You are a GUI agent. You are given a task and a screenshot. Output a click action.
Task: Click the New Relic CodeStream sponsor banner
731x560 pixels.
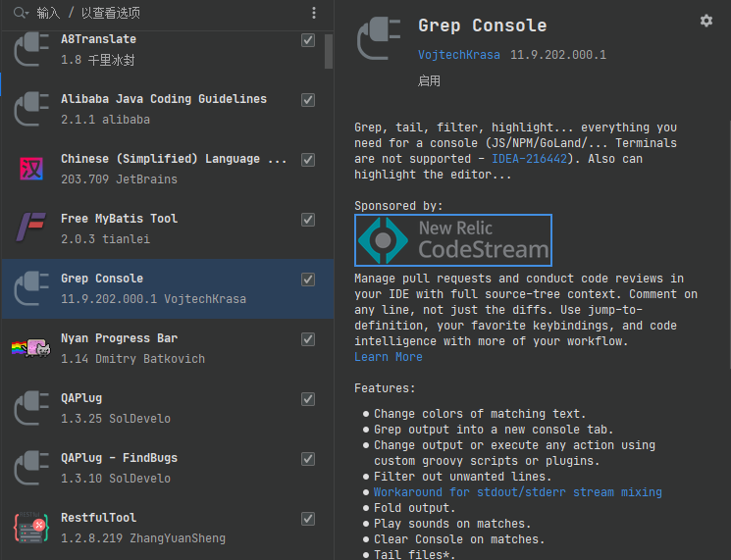453,240
